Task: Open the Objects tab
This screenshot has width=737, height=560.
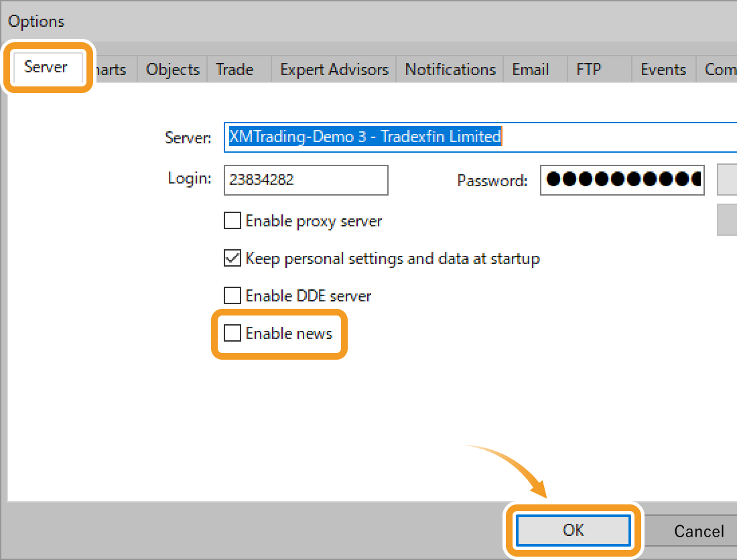Action: [x=173, y=70]
